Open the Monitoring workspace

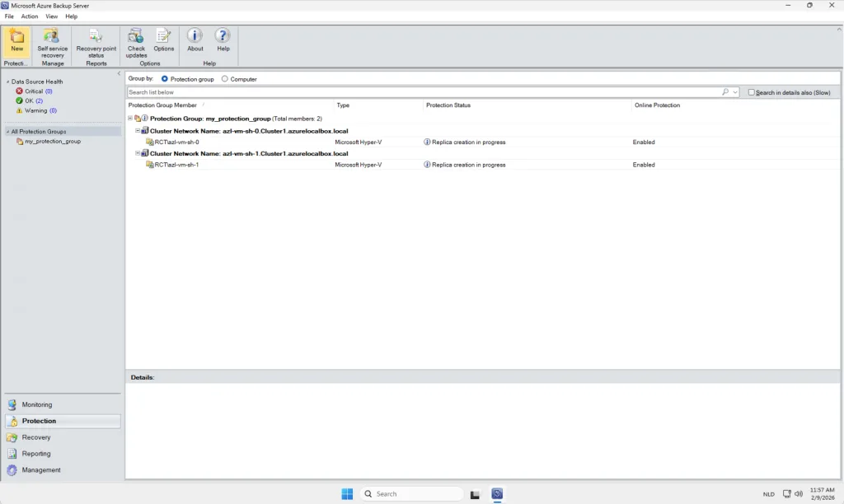point(36,404)
